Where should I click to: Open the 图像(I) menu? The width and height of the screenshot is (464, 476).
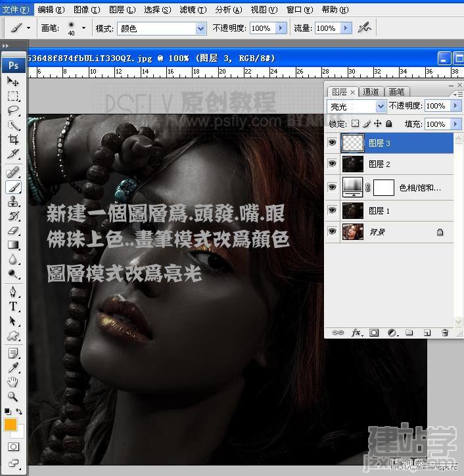[x=87, y=10]
